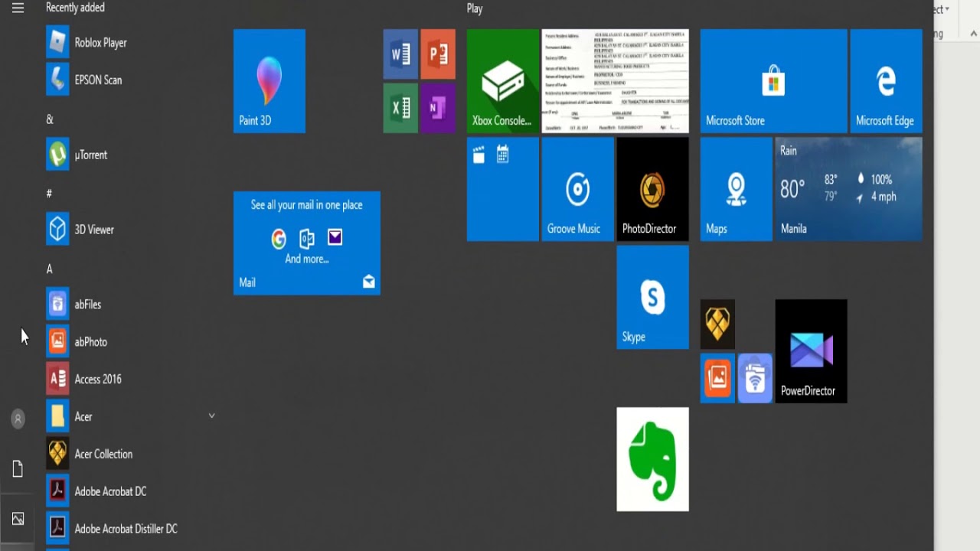Jump to the 'A' letter group

(49, 269)
